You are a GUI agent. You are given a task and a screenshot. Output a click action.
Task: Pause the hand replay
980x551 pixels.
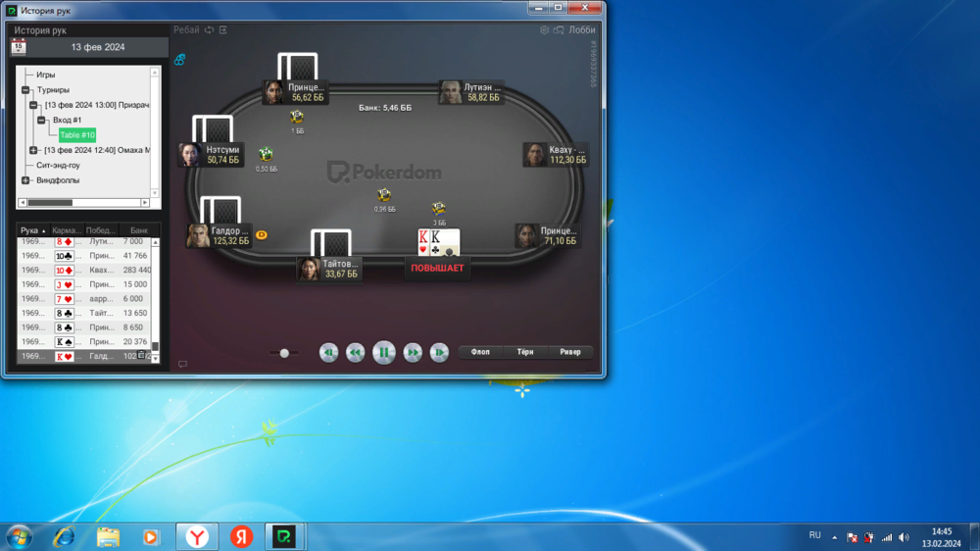point(384,352)
